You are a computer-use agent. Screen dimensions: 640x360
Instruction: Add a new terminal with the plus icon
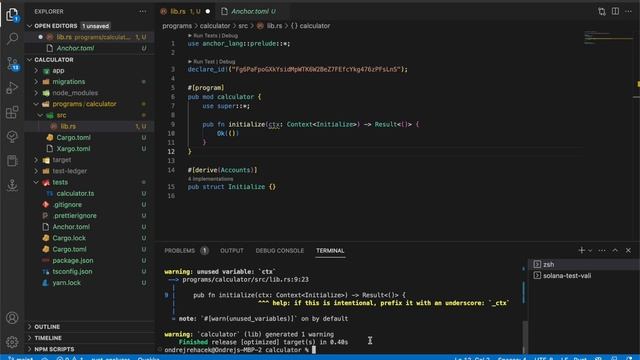click(x=582, y=250)
